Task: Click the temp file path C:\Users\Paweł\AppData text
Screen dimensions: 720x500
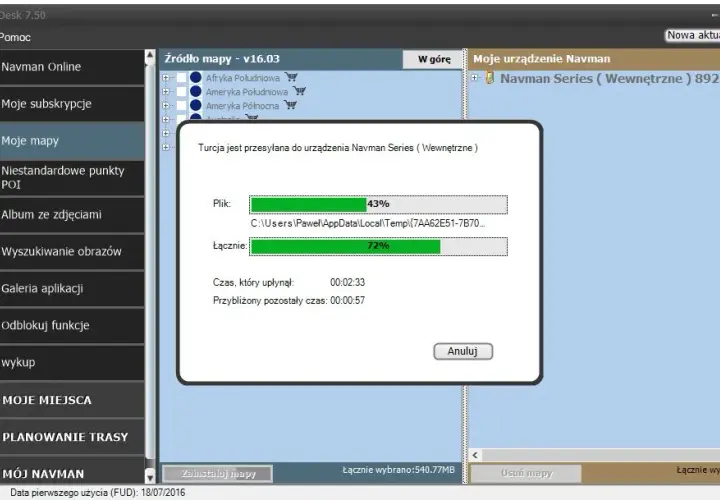Action: (367, 224)
